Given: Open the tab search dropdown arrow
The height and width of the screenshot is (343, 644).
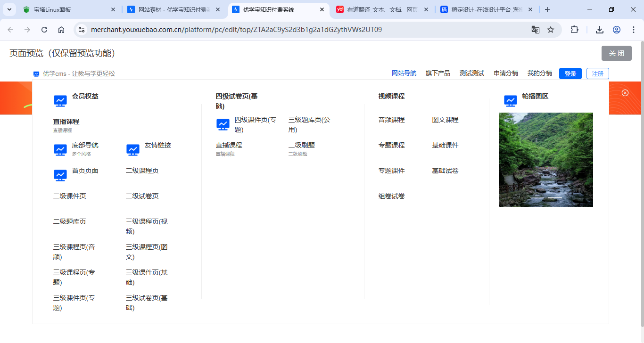Looking at the screenshot, I should tap(9, 9).
